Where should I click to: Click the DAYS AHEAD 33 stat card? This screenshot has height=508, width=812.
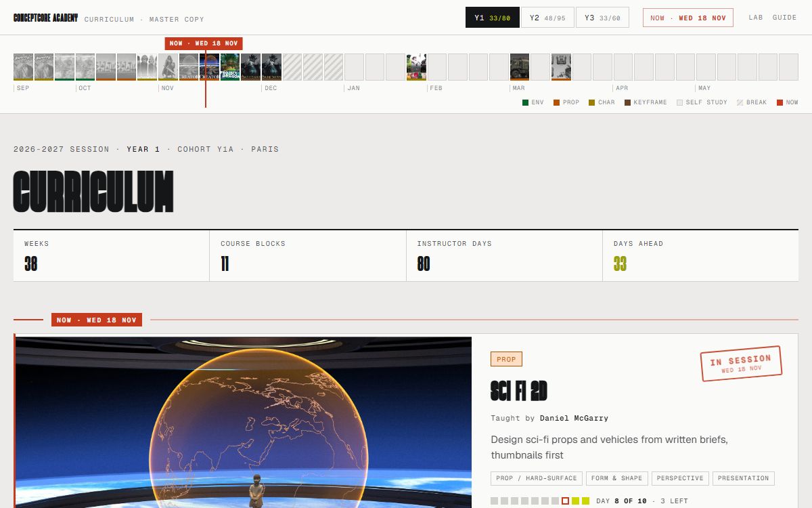pos(700,256)
